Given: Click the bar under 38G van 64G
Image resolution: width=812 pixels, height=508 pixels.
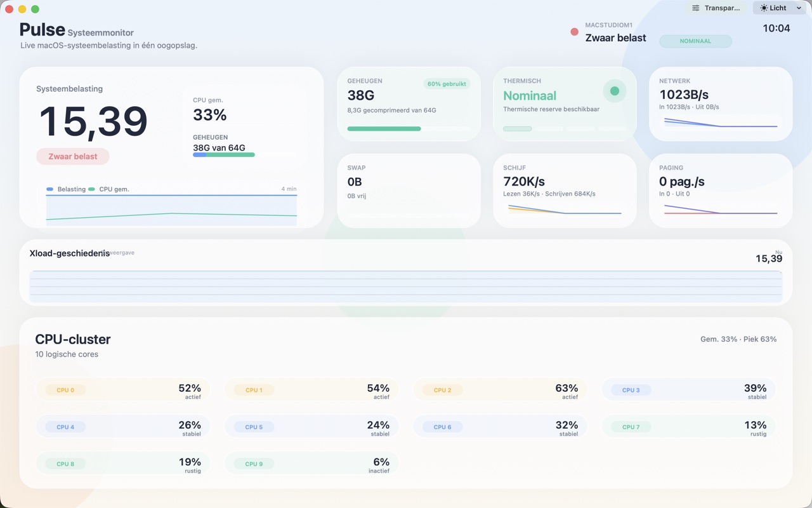Looking at the screenshot, I should [244, 154].
